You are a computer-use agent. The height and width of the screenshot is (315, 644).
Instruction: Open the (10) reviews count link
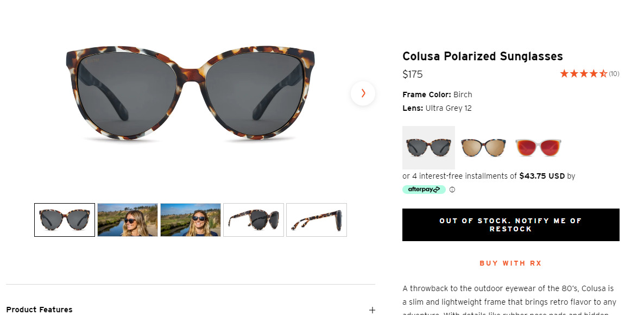tap(614, 74)
